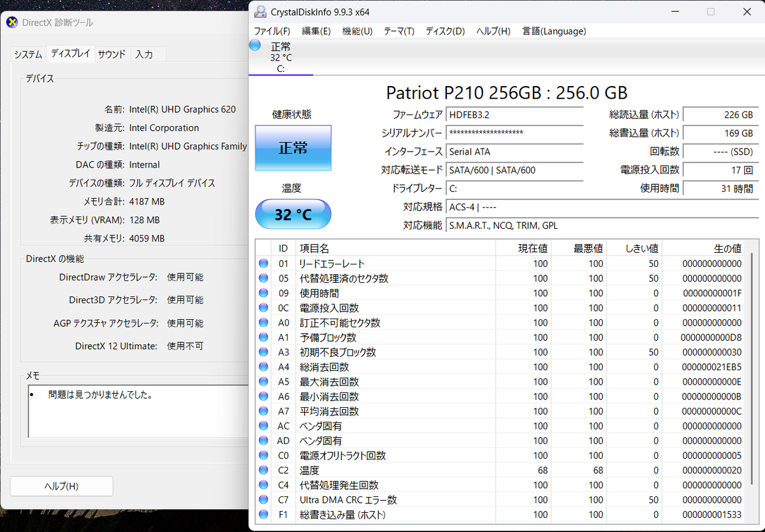The image size is (765, 532).
Task: Open the 言語(Language) menu
Action: 554,31
